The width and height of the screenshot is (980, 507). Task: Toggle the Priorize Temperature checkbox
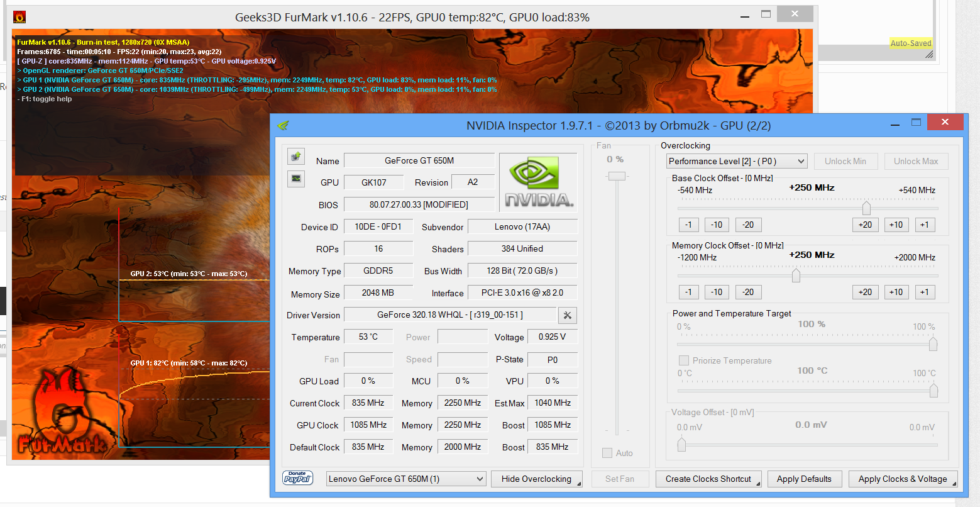683,360
